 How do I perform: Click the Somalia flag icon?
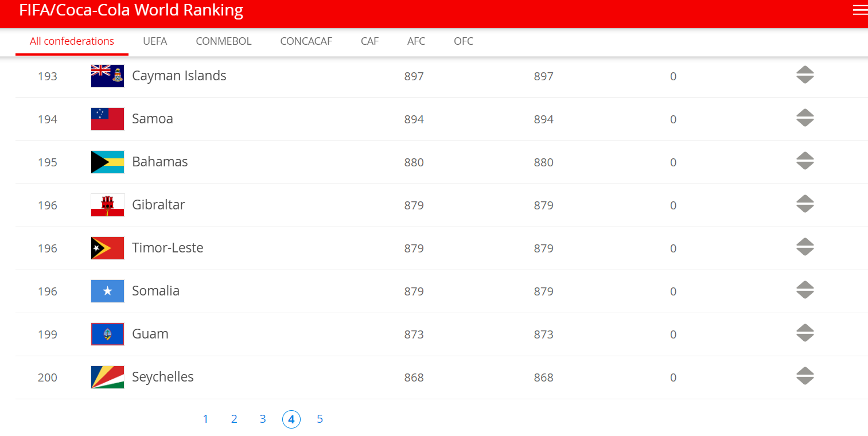coord(108,291)
